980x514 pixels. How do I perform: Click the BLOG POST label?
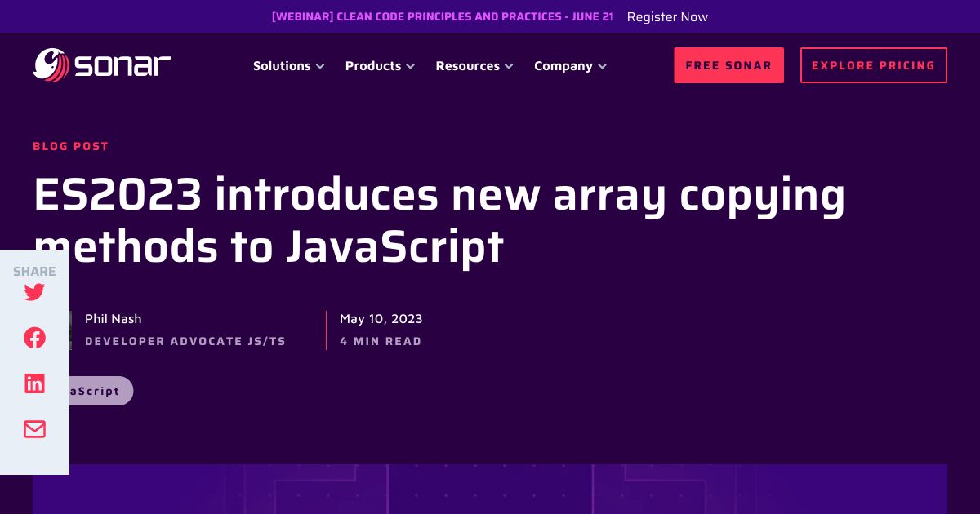pyautogui.click(x=70, y=146)
